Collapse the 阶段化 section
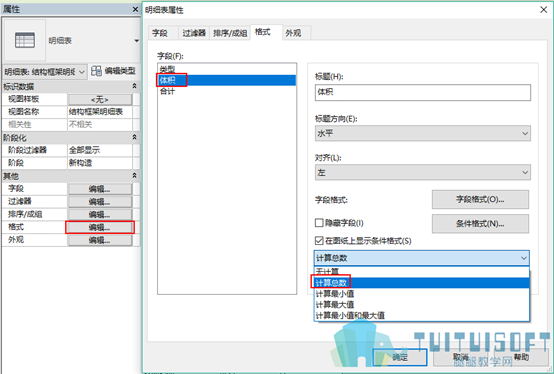This screenshot has width=554, height=374. tap(134, 137)
